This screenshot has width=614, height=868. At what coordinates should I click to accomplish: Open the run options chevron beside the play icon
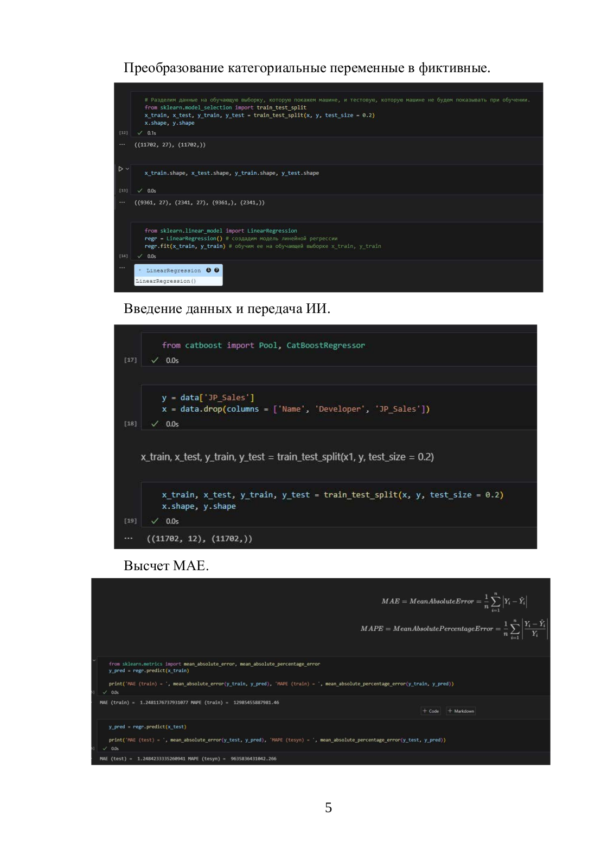pos(127,169)
